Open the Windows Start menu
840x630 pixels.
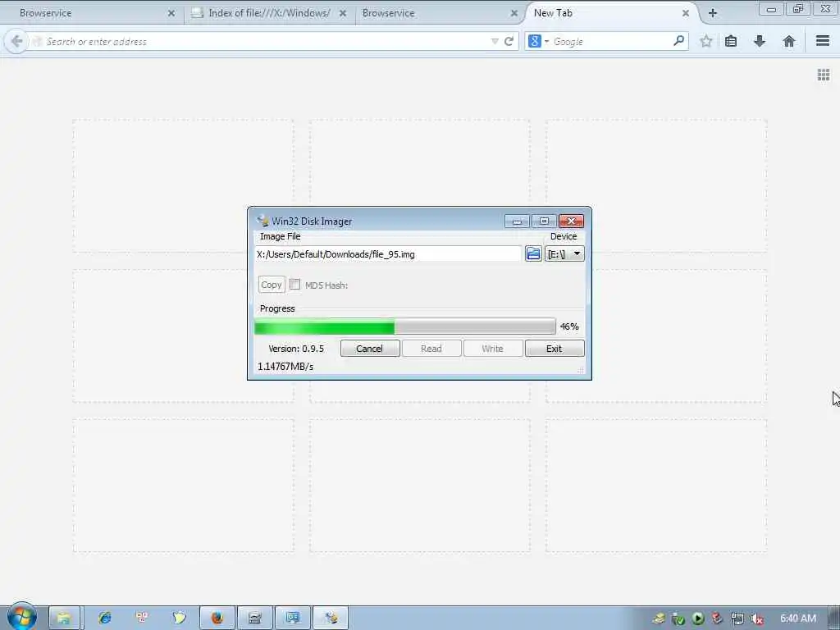pyautogui.click(x=21, y=617)
